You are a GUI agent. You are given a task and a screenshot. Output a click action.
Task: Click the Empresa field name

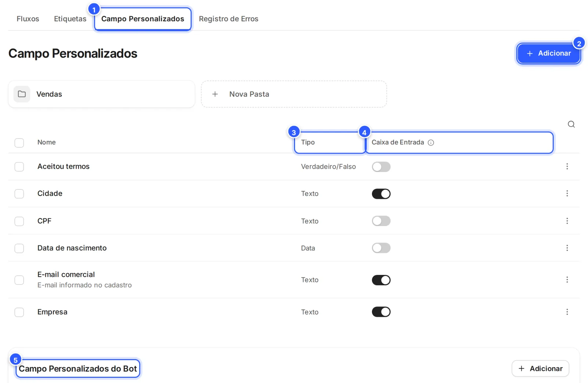(52, 312)
